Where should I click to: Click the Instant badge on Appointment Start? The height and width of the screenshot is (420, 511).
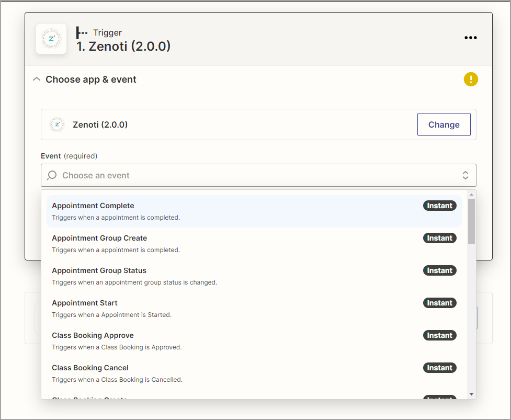click(x=440, y=303)
